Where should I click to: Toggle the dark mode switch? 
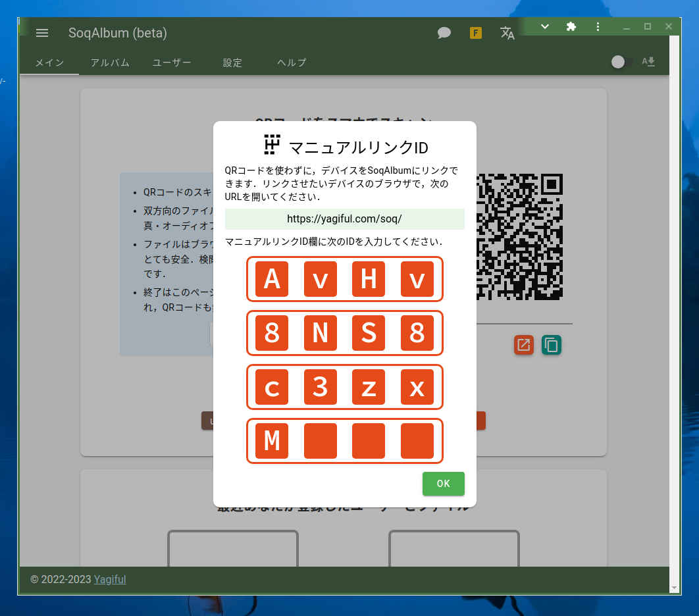[619, 61]
